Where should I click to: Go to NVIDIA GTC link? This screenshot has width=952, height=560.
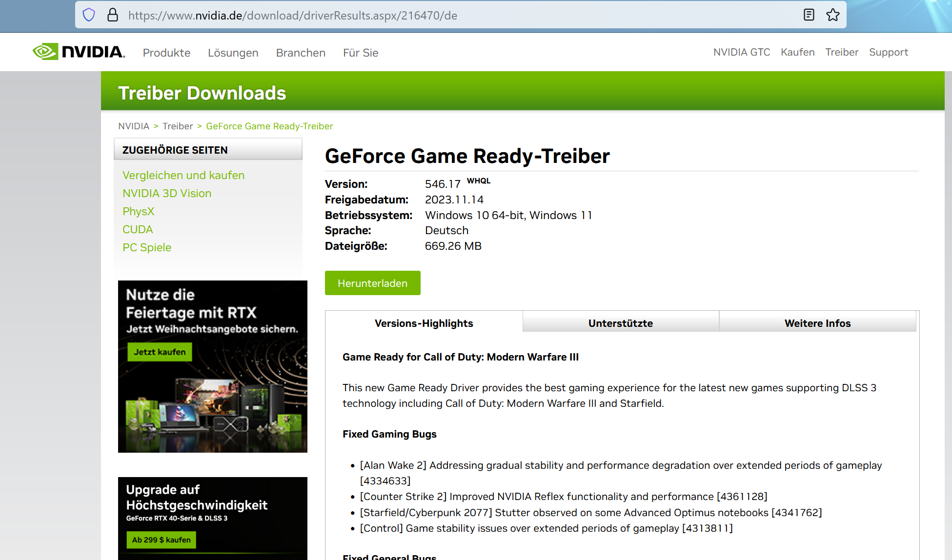[742, 52]
